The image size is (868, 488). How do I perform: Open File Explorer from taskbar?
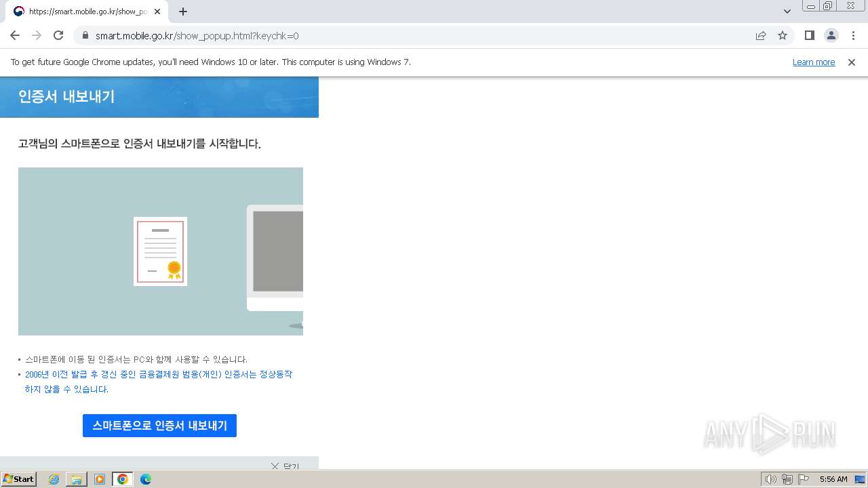[x=77, y=479]
